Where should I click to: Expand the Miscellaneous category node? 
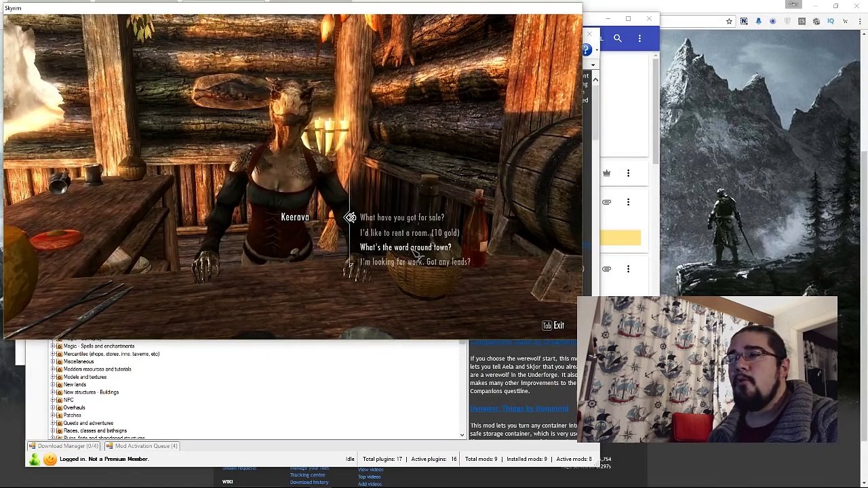[53, 361]
